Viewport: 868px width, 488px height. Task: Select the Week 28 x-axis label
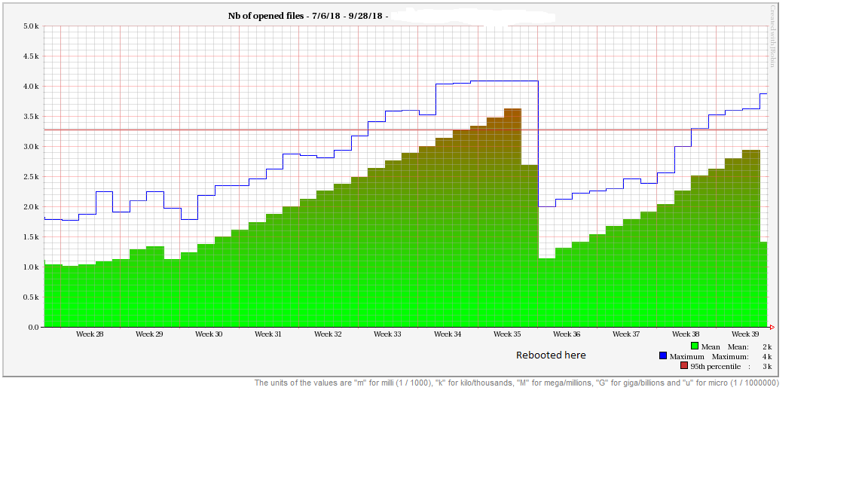(90, 334)
